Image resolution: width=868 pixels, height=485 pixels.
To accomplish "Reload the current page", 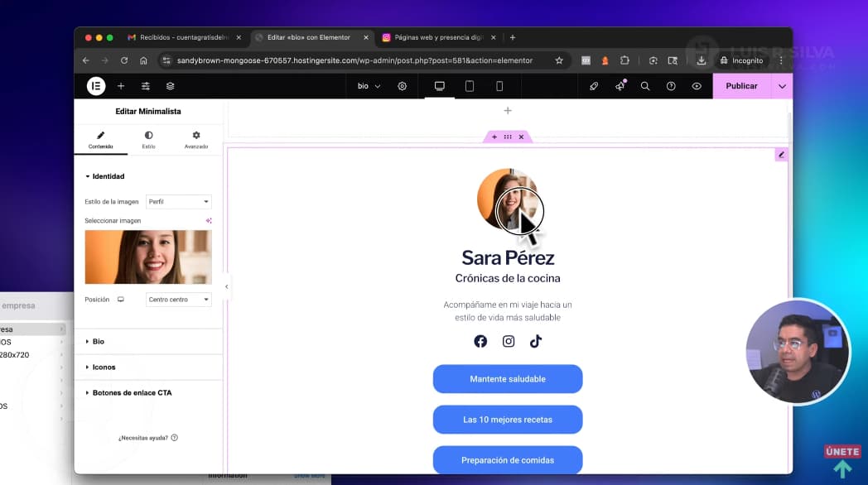I will (x=124, y=61).
